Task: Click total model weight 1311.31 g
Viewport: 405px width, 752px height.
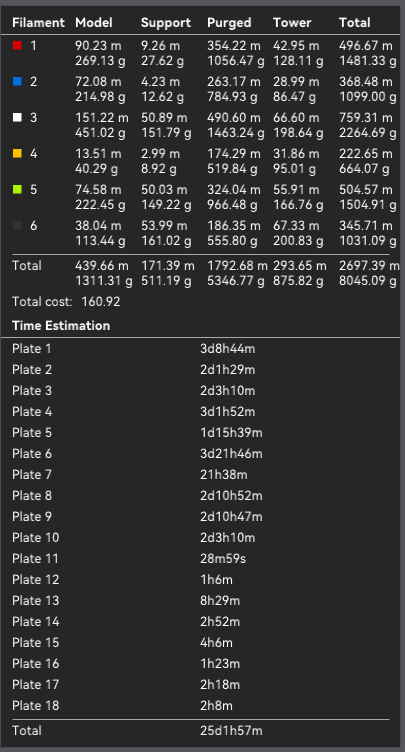Action: tap(104, 280)
